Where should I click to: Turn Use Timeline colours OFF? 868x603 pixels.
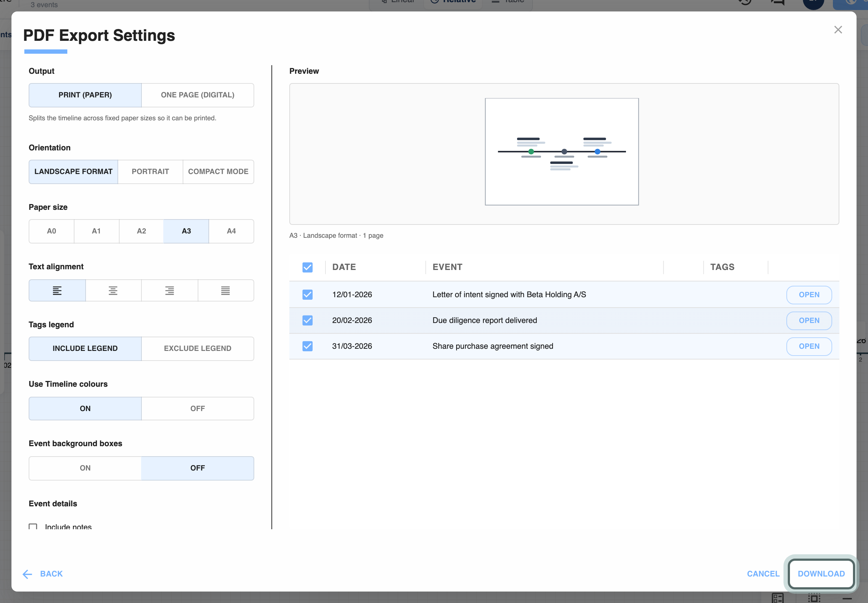click(x=198, y=409)
